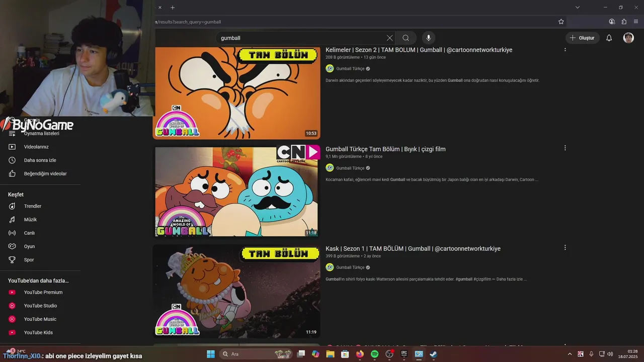644x362 pixels.
Task: Click the Oyun gamepad icon
Action: click(x=12, y=246)
